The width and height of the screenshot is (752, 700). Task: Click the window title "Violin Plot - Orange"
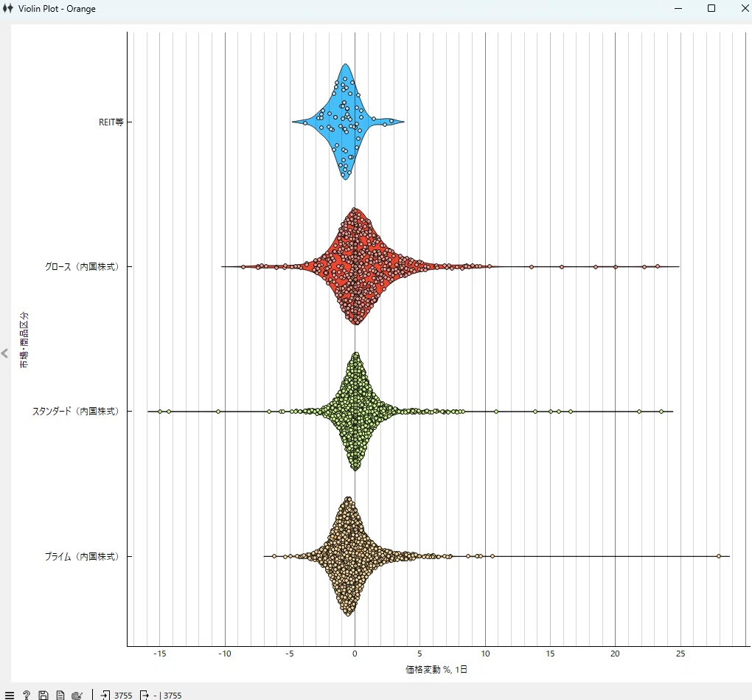(57, 9)
